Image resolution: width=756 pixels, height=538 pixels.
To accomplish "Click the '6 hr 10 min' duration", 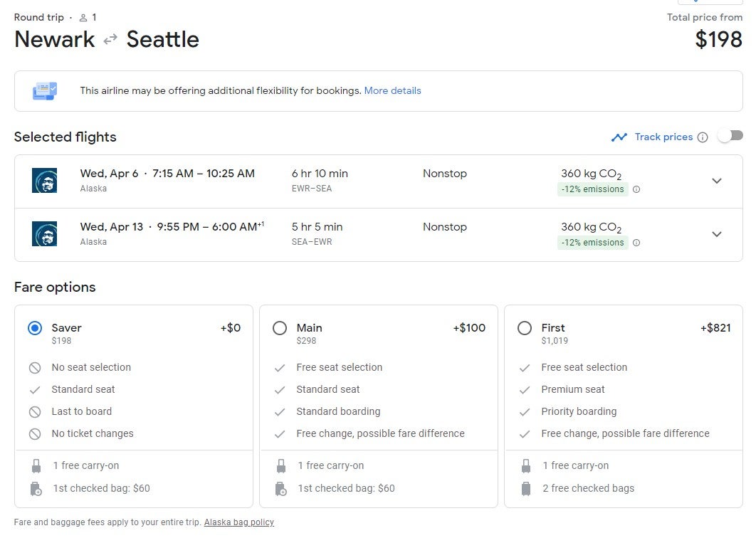I will (320, 174).
